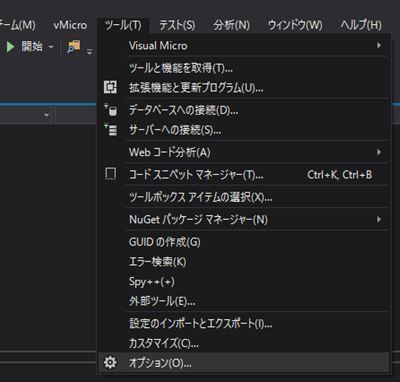
Task: Open 設定のインポートとエクスポート(I)...
Action: point(244,323)
